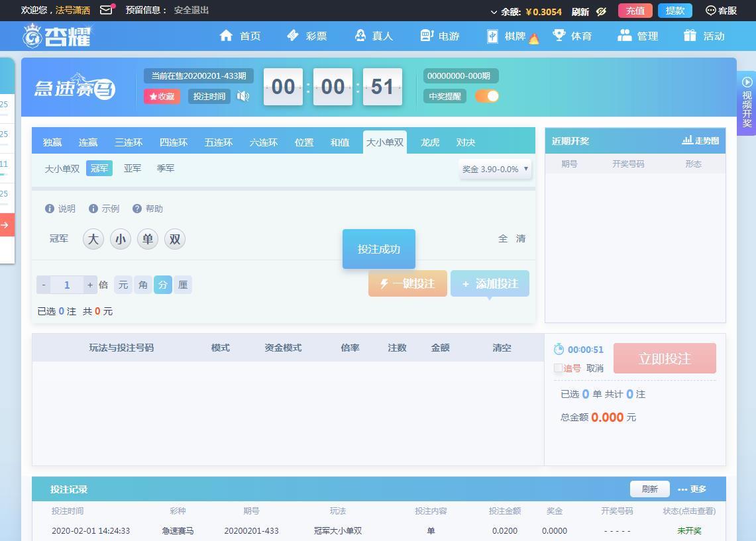Viewport: 756px width, 541px height.
Task: Click 安全退出 logout link
Action: point(191,10)
